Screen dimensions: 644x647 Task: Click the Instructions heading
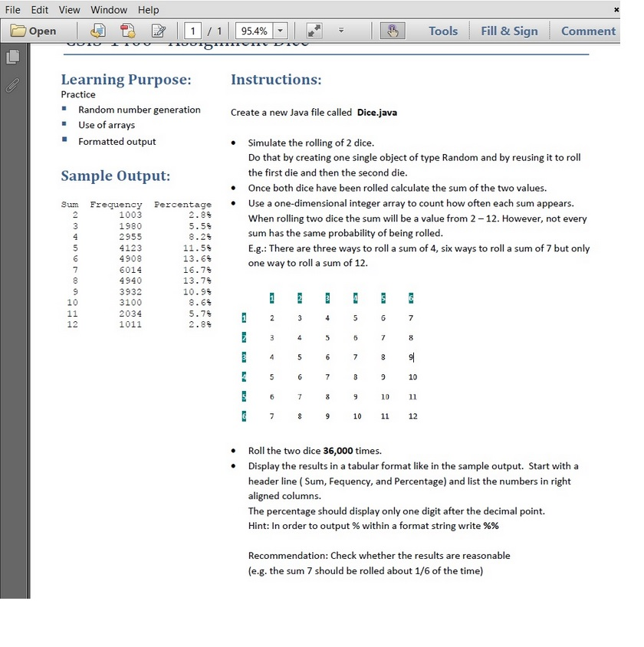[276, 79]
